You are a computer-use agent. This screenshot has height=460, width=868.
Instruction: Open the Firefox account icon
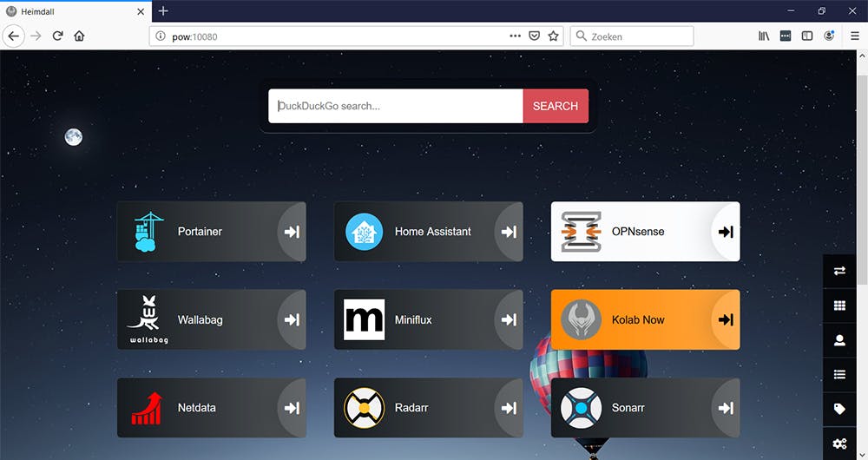coord(829,36)
